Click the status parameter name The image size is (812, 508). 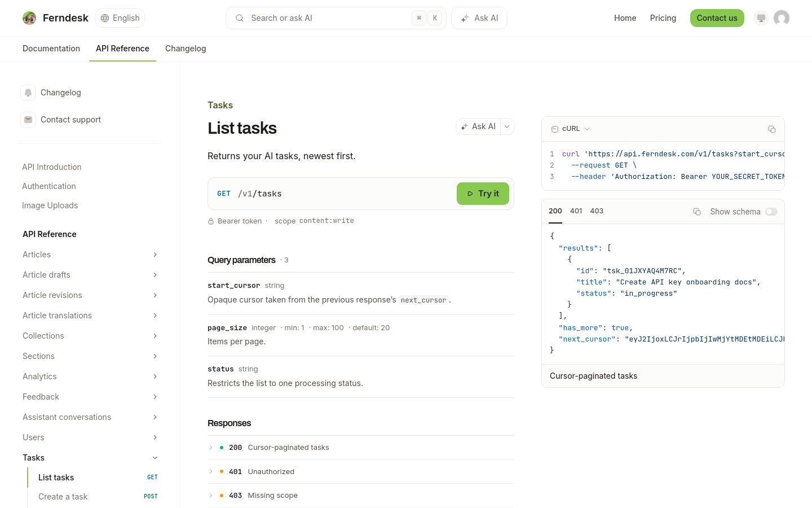tap(220, 369)
